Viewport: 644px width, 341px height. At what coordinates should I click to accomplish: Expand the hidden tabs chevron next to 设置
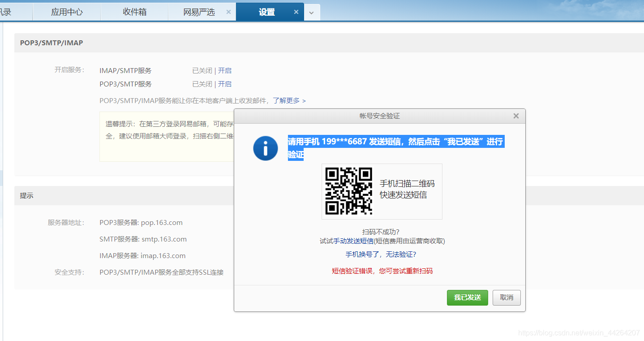pyautogui.click(x=312, y=12)
